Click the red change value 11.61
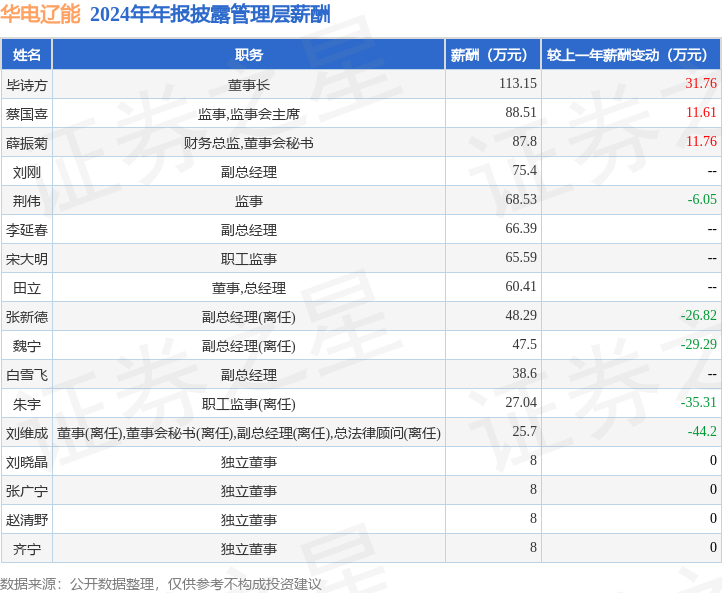 (x=701, y=112)
